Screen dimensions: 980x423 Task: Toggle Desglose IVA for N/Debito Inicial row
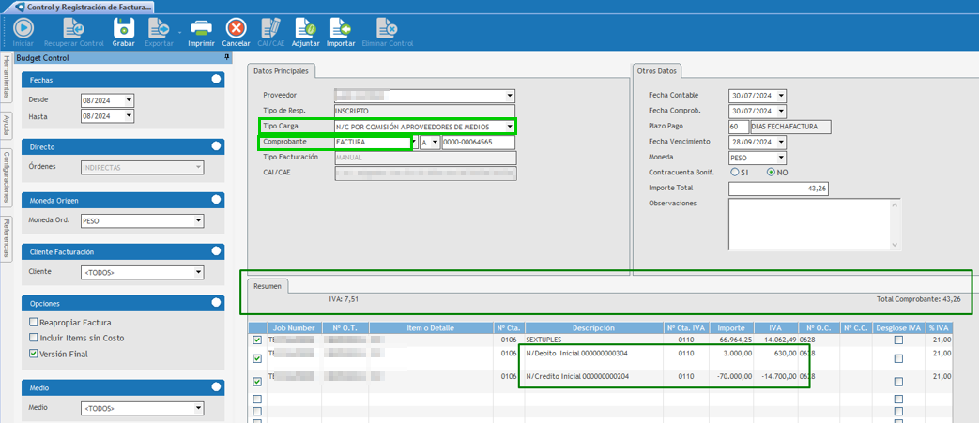click(x=898, y=358)
